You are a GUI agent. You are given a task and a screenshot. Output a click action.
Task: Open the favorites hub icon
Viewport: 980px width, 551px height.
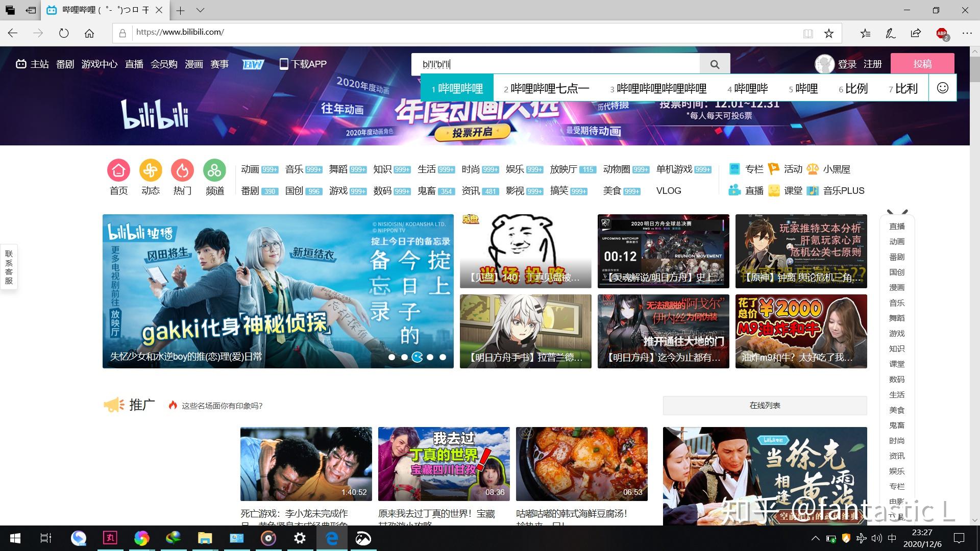[x=865, y=33]
